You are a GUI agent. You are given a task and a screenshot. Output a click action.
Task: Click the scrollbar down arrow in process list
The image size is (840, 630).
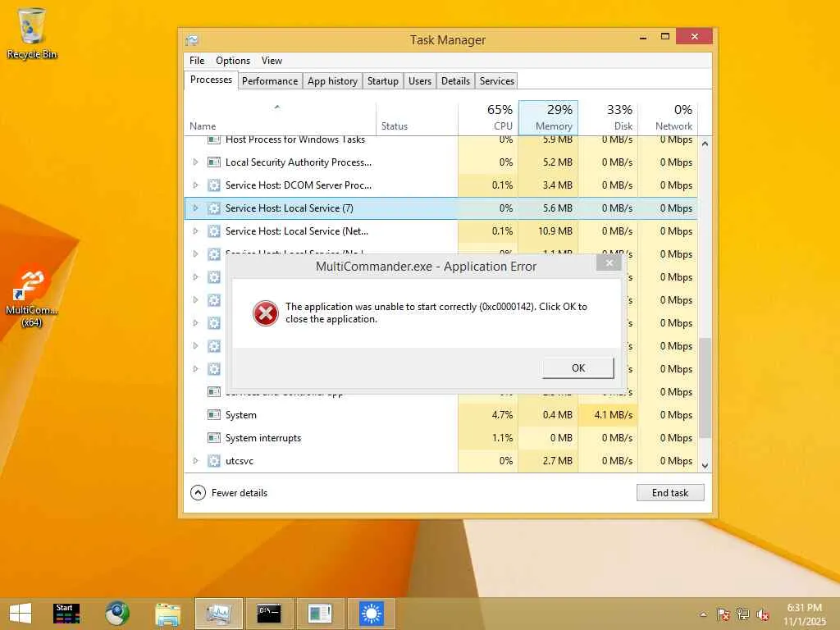point(705,466)
